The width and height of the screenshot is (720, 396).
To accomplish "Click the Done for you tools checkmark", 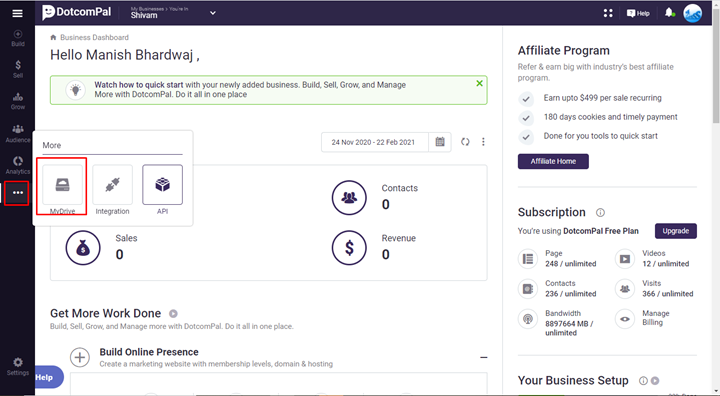I will (526, 137).
